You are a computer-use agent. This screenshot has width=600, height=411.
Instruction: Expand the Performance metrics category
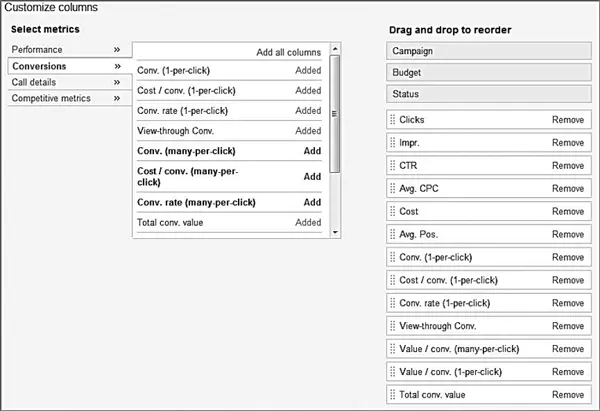click(x=117, y=50)
